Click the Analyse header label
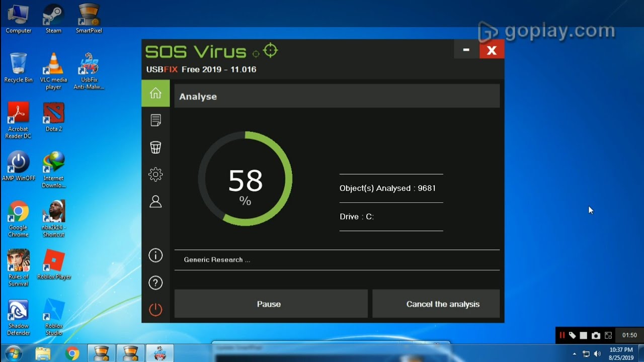Screen dimensions: 644x362 [x=198, y=97]
